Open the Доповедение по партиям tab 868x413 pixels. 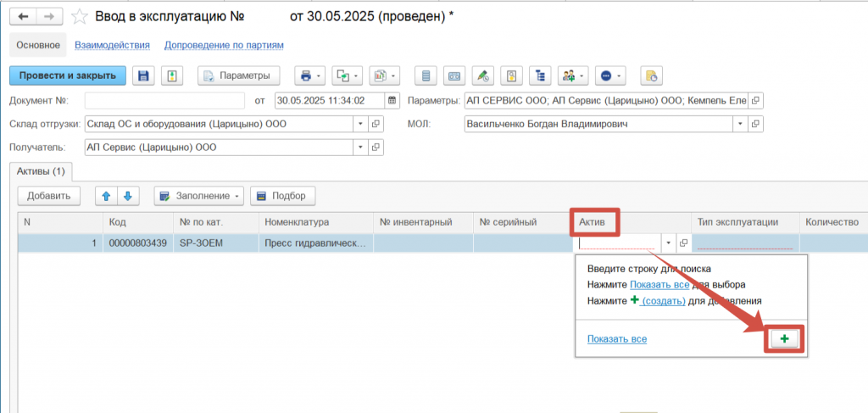click(223, 45)
